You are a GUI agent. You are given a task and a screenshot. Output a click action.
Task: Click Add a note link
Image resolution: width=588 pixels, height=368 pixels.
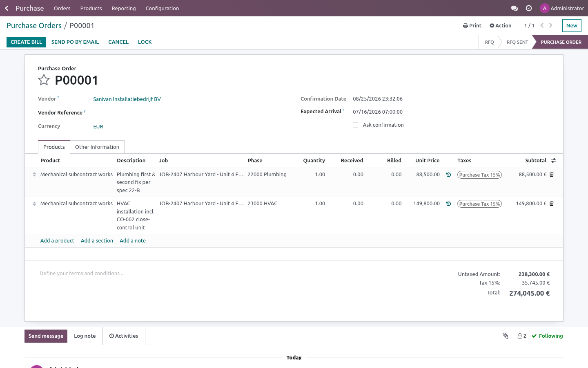133,241
